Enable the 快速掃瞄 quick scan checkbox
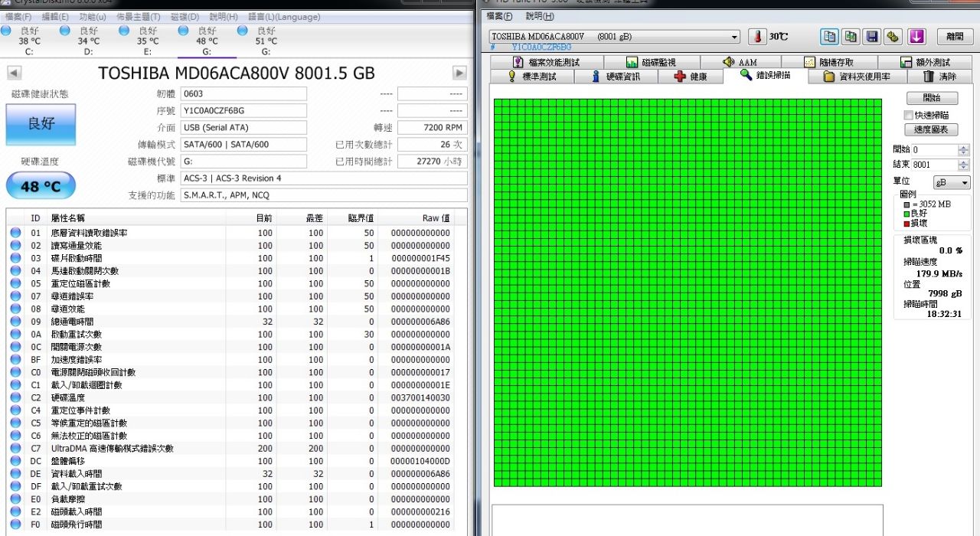This screenshot has height=536, width=980. tap(909, 115)
